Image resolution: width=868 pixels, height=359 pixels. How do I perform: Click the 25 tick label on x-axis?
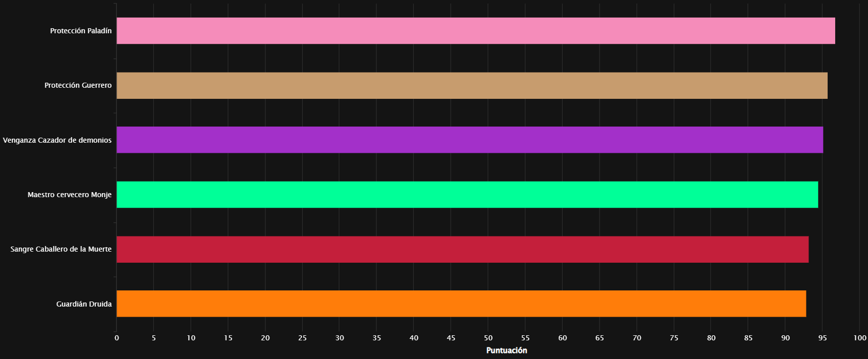302,338
